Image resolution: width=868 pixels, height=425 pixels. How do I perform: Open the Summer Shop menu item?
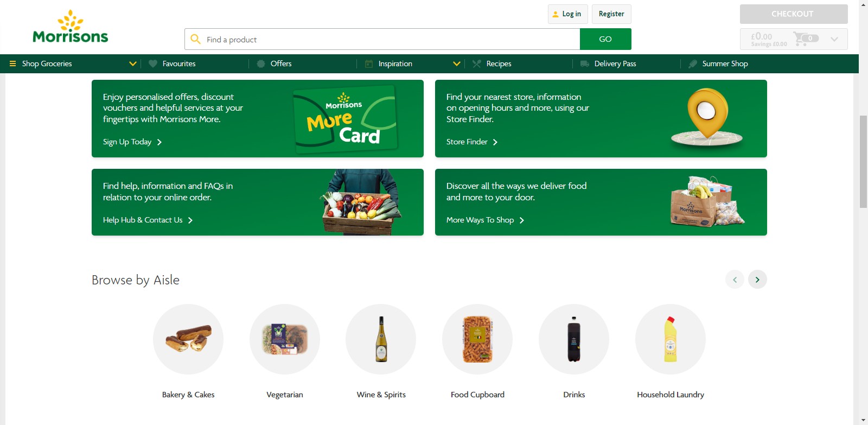(x=725, y=64)
